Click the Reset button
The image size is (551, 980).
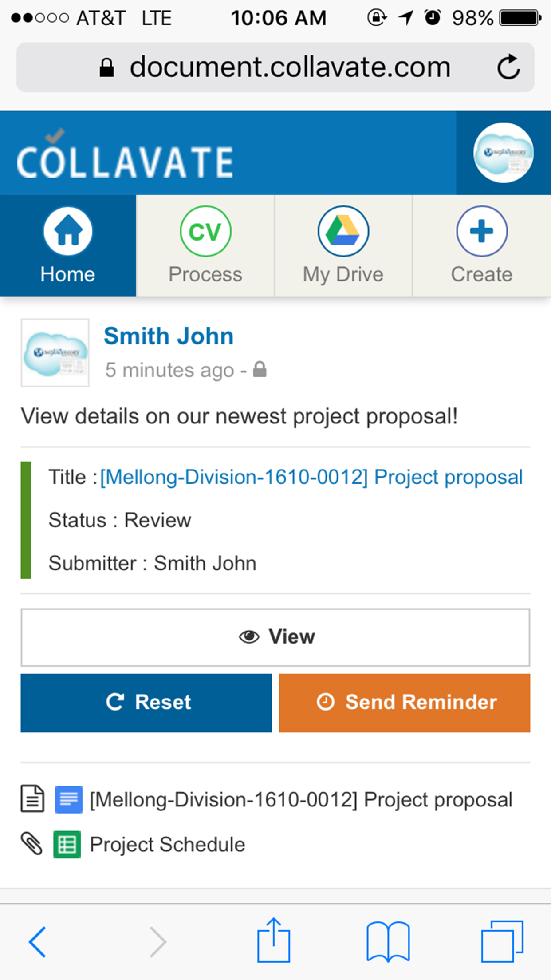146,703
